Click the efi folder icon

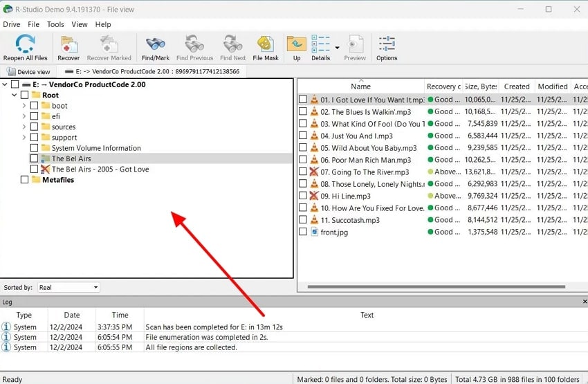click(x=46, y=116)
